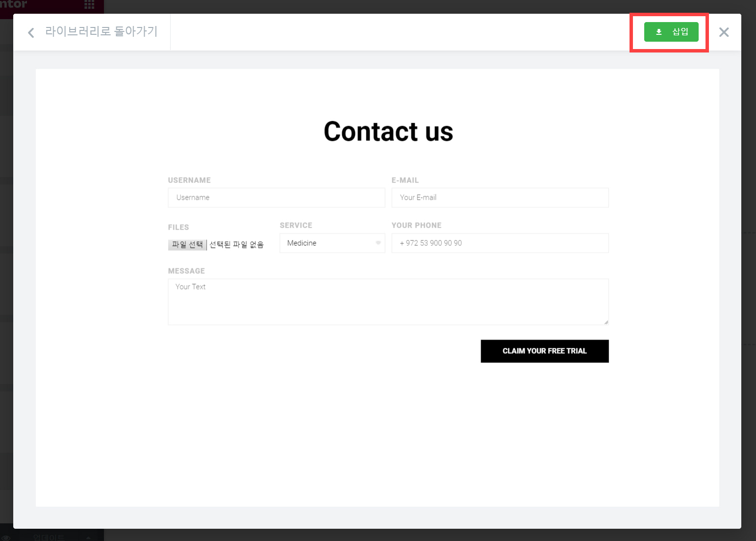Click the dropdown arrow on the Medicine service selector
This screenshot has height=541, width=756.
(x=378, y=243)
